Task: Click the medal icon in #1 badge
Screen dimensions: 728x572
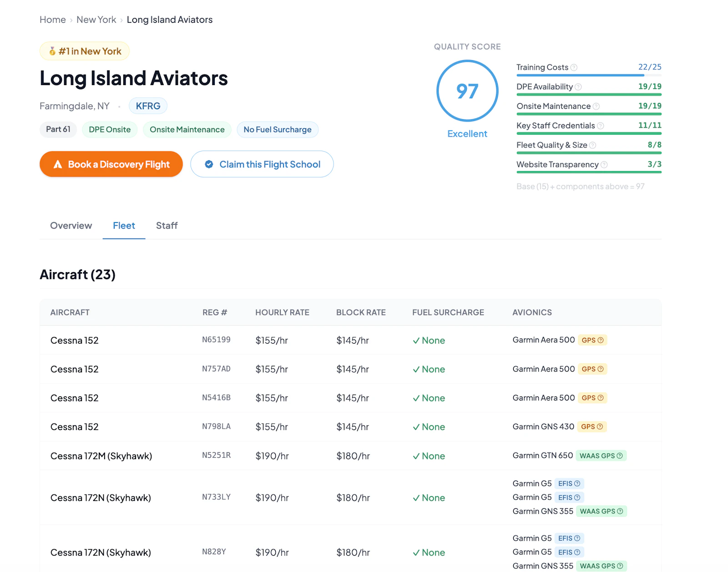Action: [52, 51]
